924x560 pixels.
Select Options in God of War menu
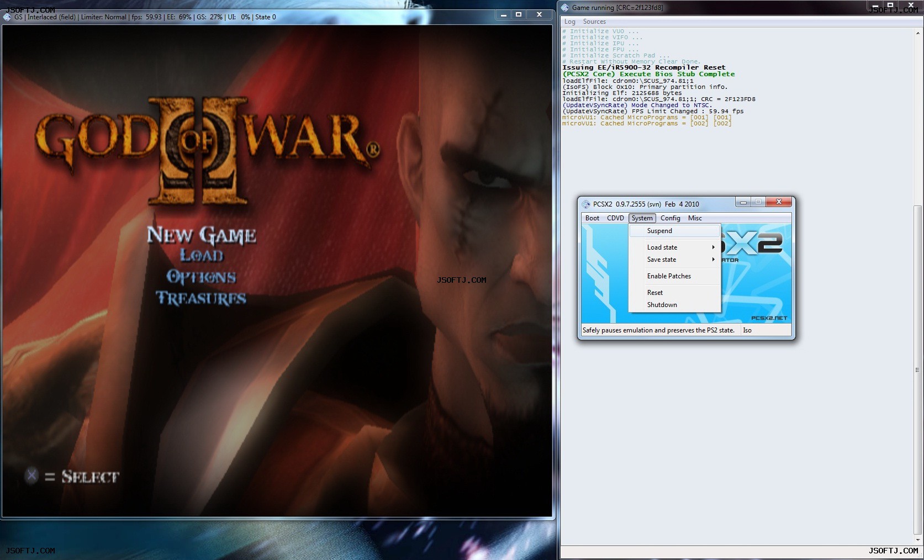202,277
